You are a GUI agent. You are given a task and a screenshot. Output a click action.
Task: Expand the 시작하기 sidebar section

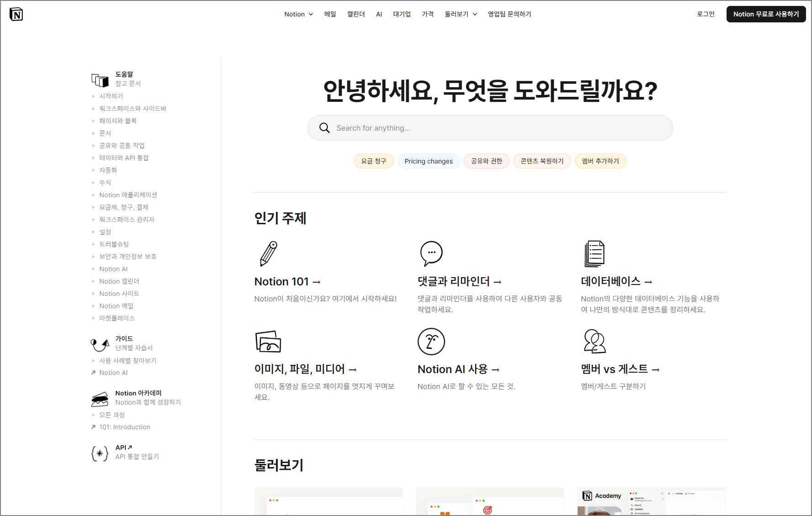tap(111, 96)
